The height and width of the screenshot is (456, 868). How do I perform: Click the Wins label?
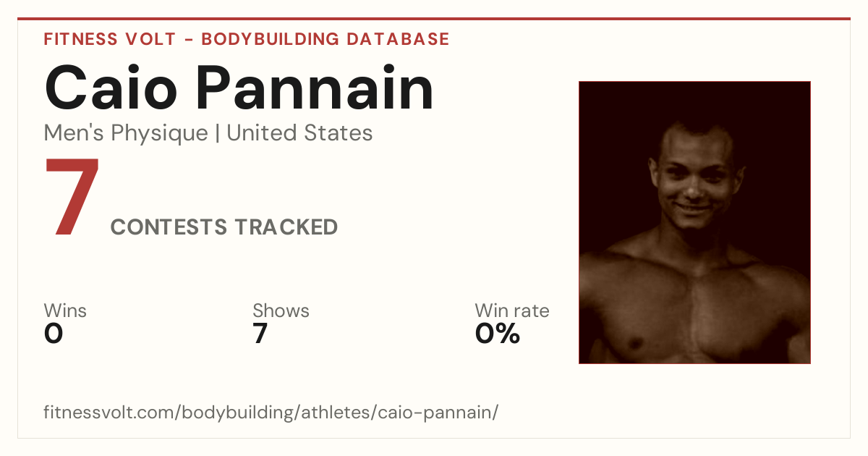pyautogui.click(x=65, y=311)
